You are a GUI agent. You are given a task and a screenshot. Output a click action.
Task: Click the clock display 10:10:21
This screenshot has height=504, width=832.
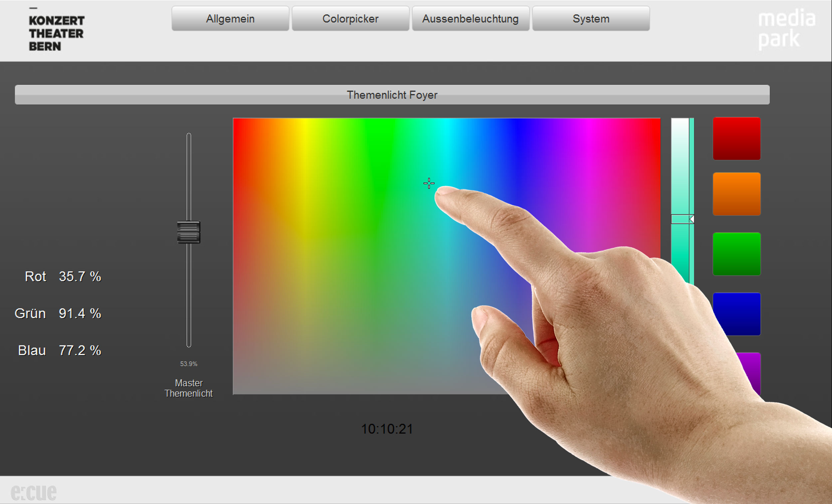387,429
